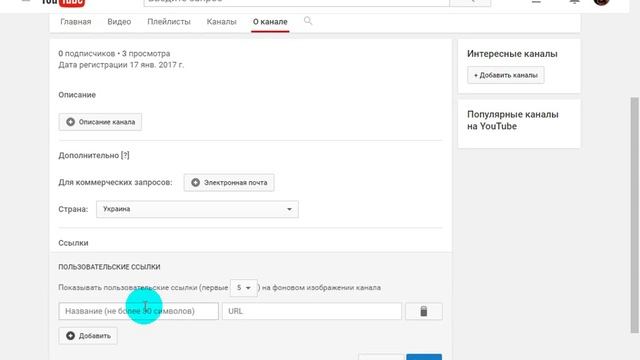Screen dimensions: 640x360
Task: Click plus icon on Описание канала button
Action: [71, 122]
